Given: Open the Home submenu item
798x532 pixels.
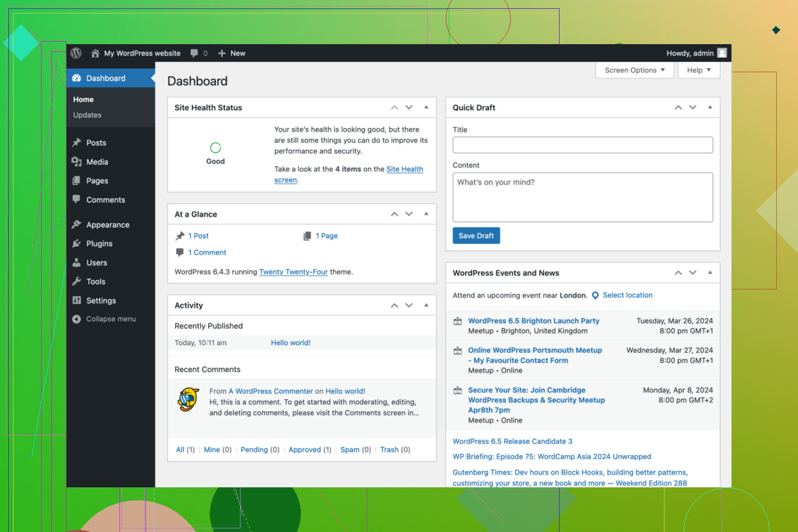Looking at the screenshot, I should pyautogui.click(x=83, y=99).
